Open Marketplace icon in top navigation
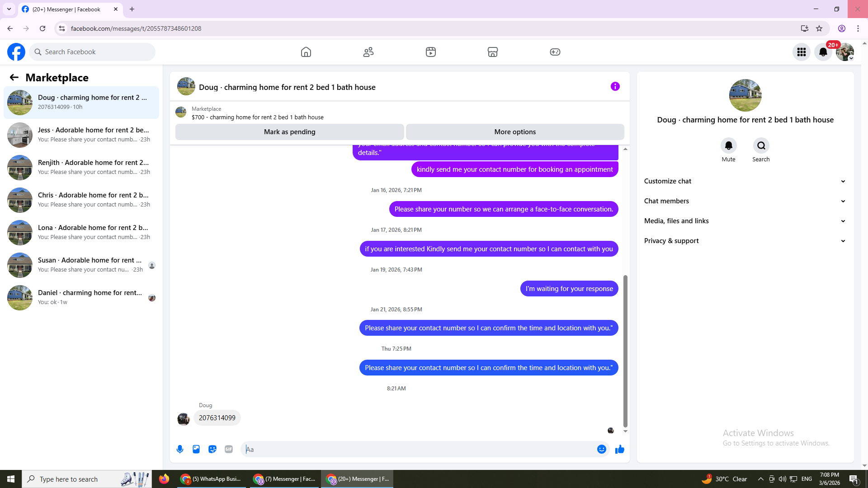The image size is (868, 488). pyautogui.click(x=493, y=52)
